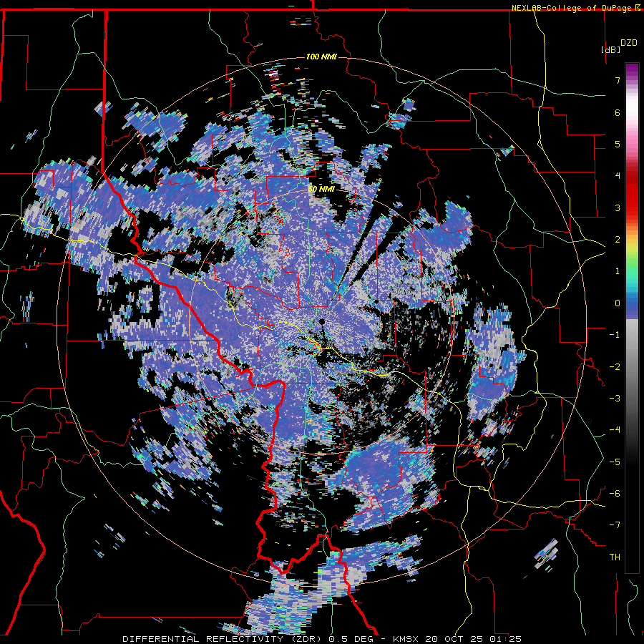
Task: Click the 7 value on the scale
Action: coord(618,80)
